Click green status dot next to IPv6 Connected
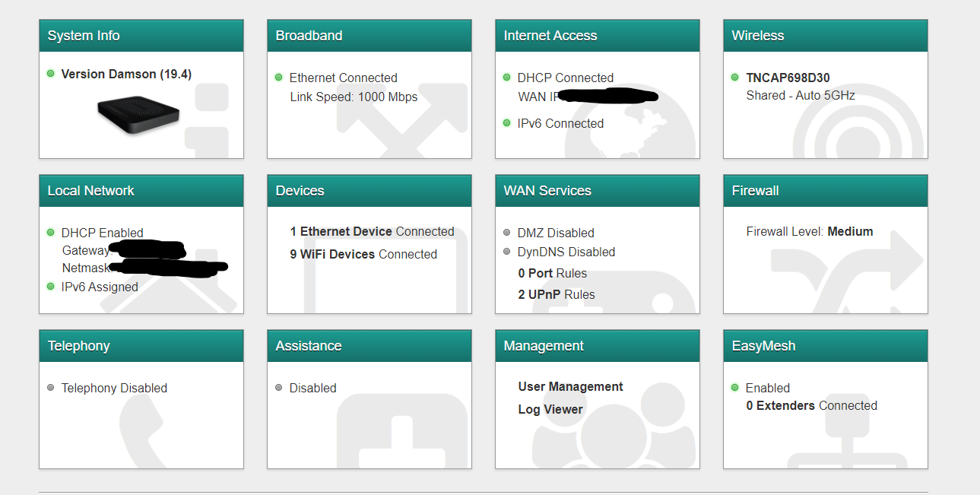 [x=507, y=123]
